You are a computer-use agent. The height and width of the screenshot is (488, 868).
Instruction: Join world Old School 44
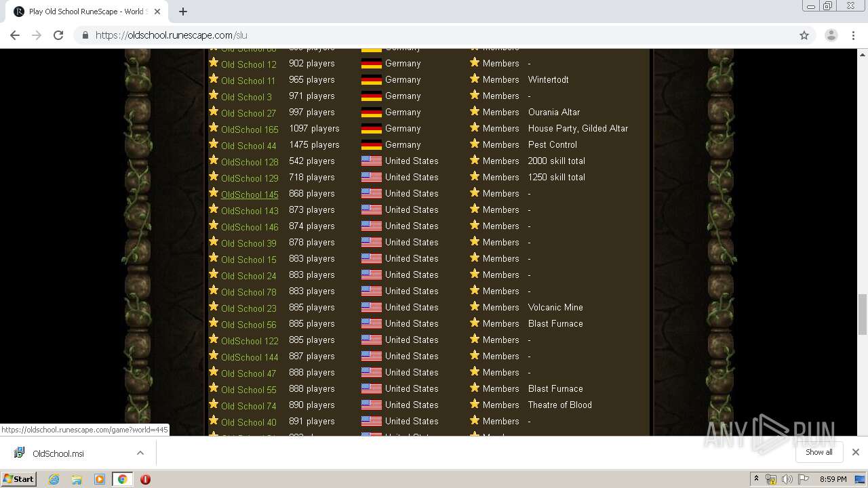249,146
